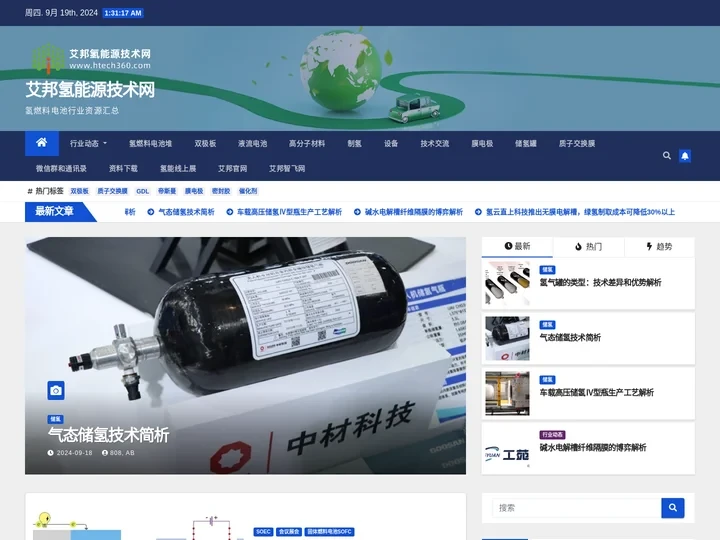
Task: Open the 技术交流 menu item
Action: pos(435,144)
